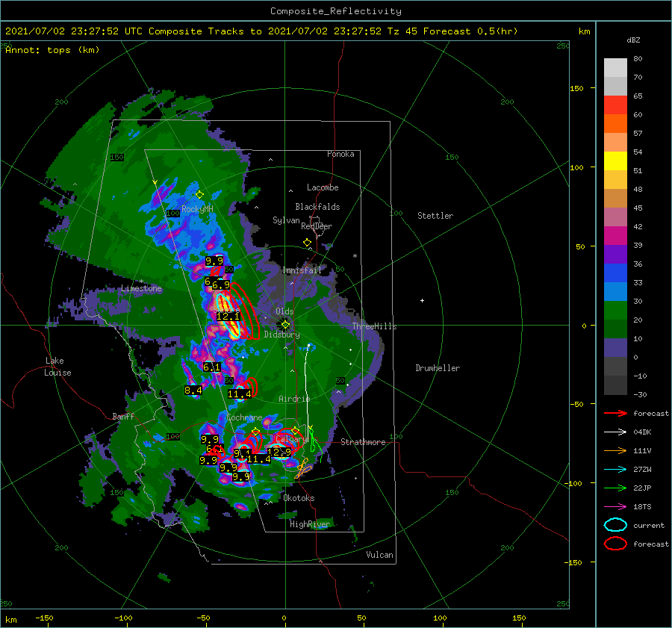Click the white plus marker west of Drumheller
The image size is (672, 628).
[x=422, y=300]
